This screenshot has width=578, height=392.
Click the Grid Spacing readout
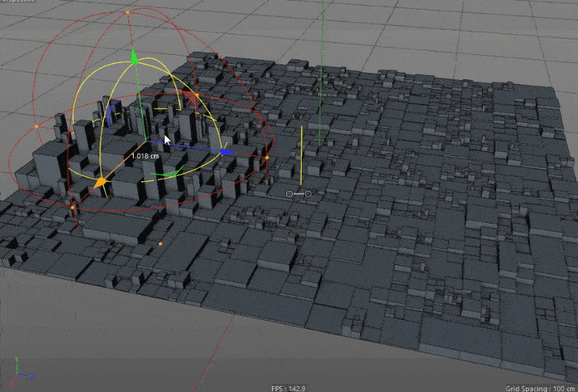click(x=540, y=388)
